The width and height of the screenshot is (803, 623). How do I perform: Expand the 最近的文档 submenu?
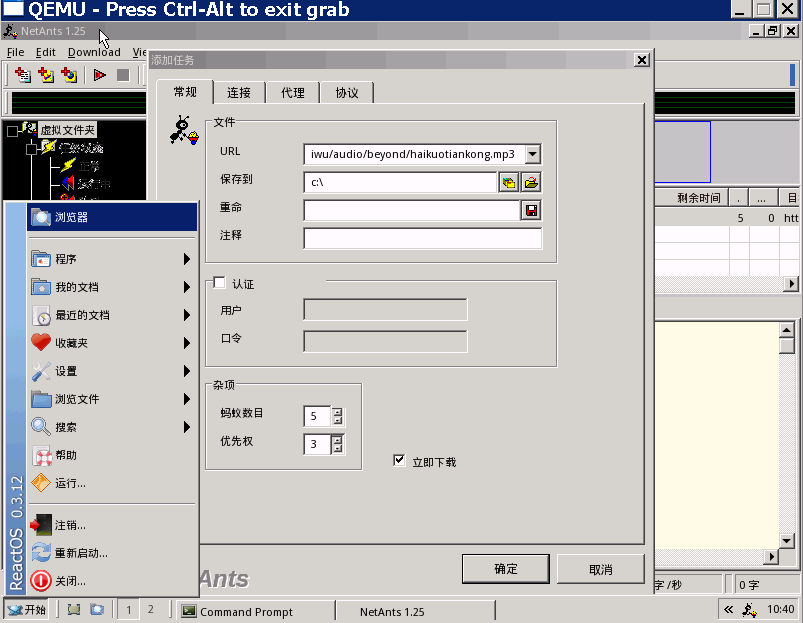tap(112, 315)
